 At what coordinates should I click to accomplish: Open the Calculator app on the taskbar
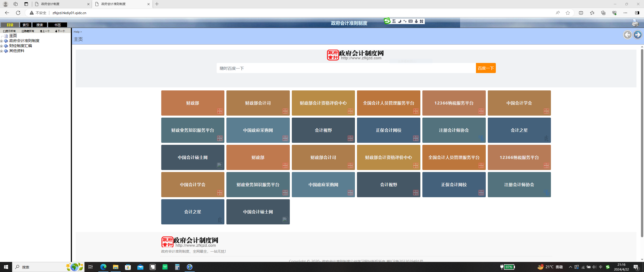[177, 267]
